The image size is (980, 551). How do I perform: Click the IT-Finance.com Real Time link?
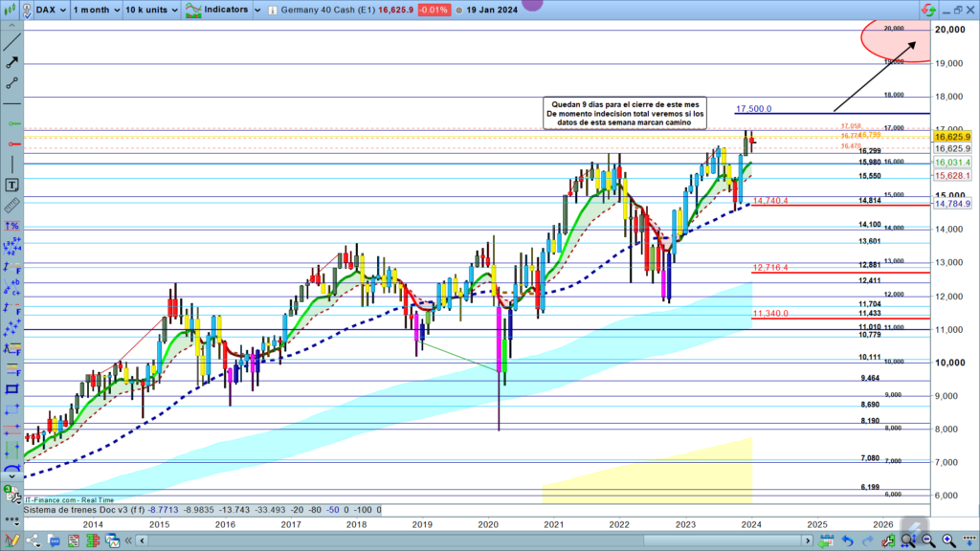click(x=69, y=499)
